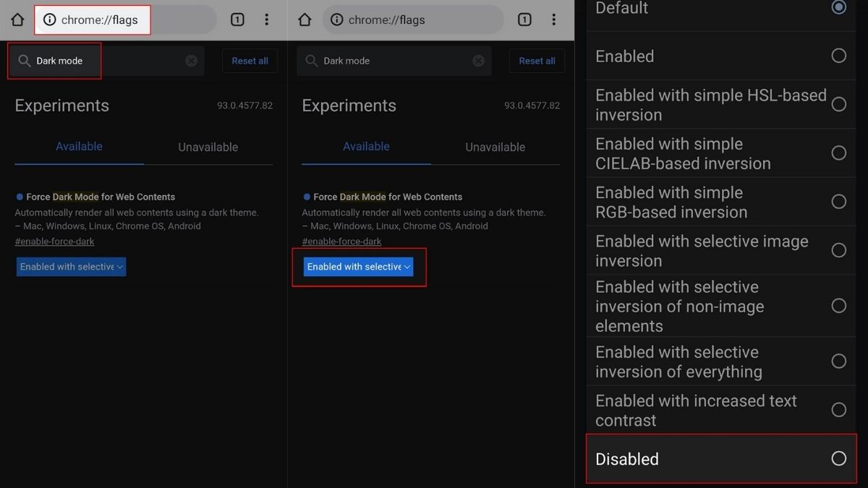Tap the chevron on the flag setting dropdown

point(407,267)
